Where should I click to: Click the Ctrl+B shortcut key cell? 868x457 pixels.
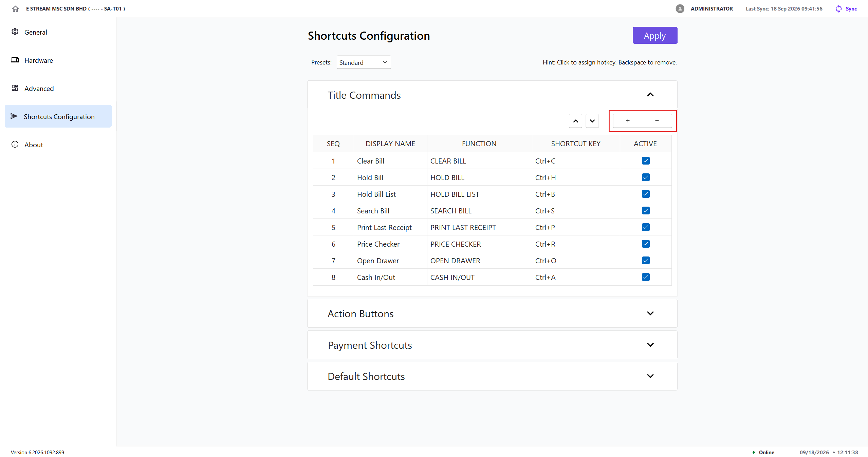576,194
